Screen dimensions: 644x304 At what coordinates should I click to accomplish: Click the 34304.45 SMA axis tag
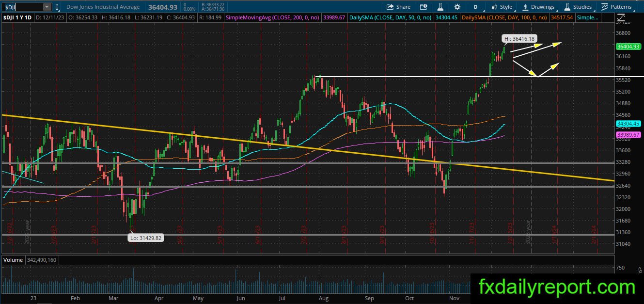[628, 124]
